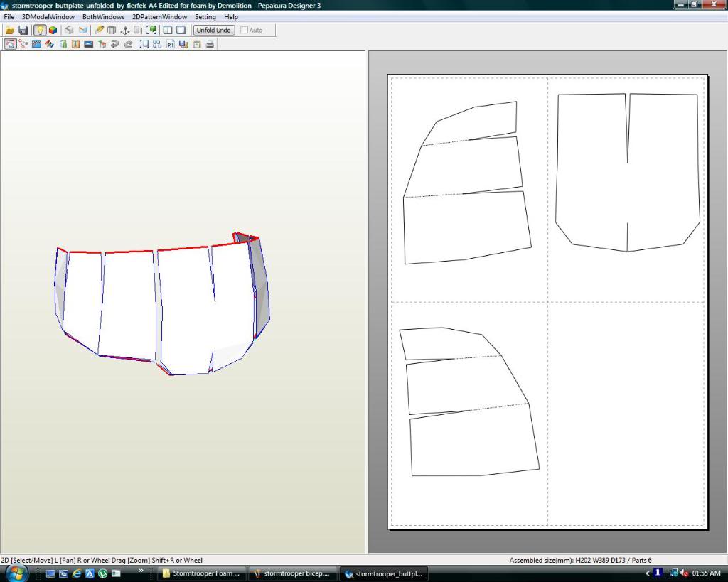Screen dimensions: 728x582
Task: Open the Help menu
Action: [231, 17]
